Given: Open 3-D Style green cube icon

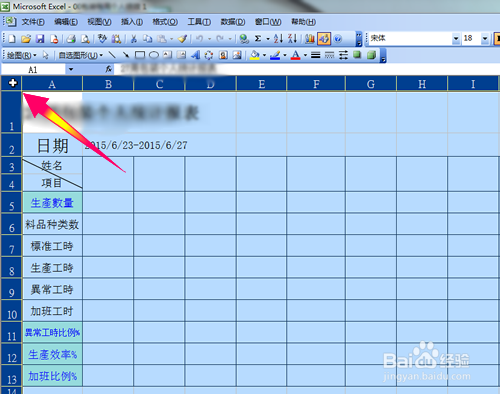Looking at the screenshot, I should [x=371, y=55].
